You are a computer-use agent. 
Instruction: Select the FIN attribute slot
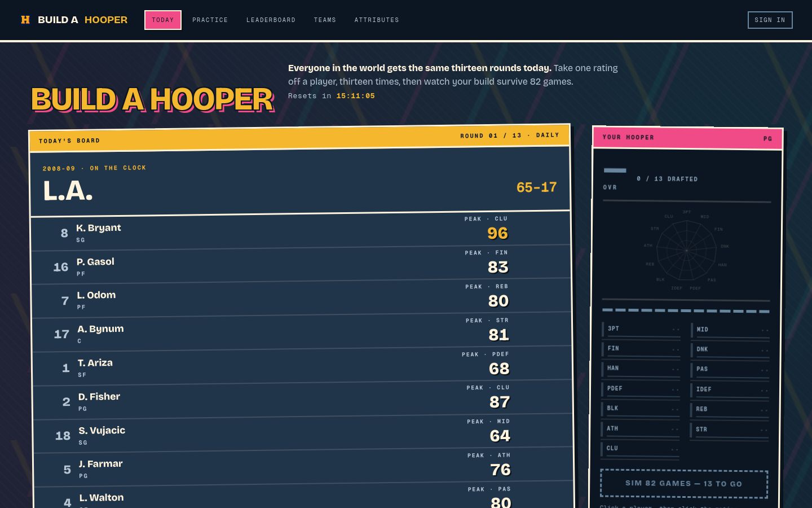tap(641, 349)
